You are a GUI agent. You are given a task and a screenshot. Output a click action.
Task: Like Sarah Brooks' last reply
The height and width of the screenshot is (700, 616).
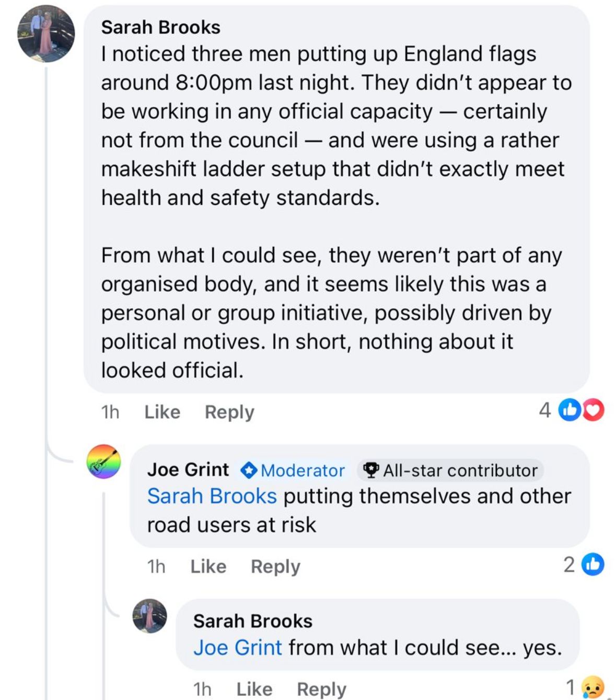(x=254, y=689)
